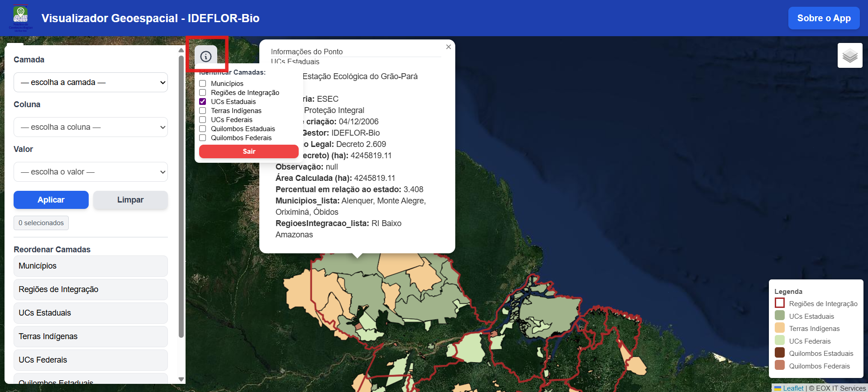This screenshot has height=392, width=868.
Task: Click the UCs Estaduais legend color swatch
Action: 779,316
